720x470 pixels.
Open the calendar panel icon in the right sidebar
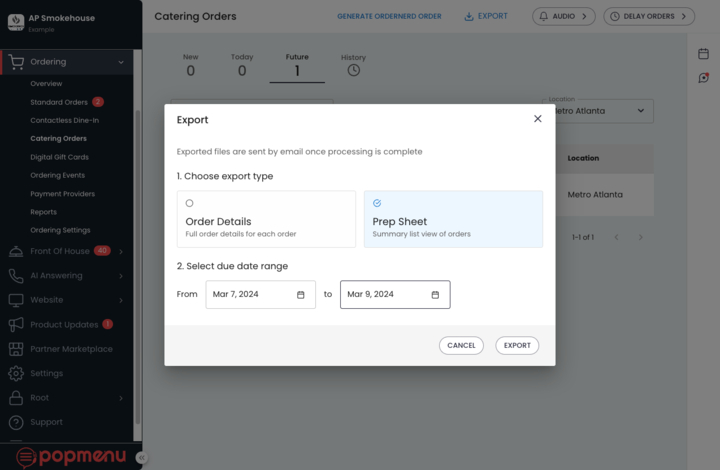click(x=703, y=54)
